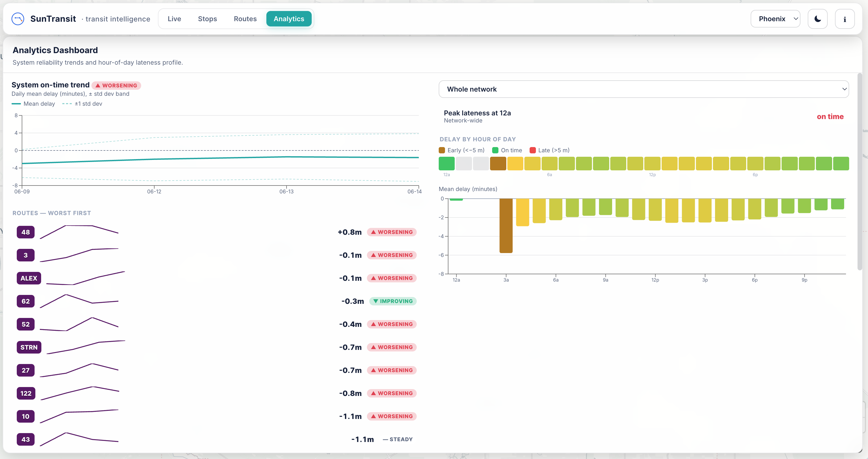Click the 12a green heatmap cell

pos(447,164)
